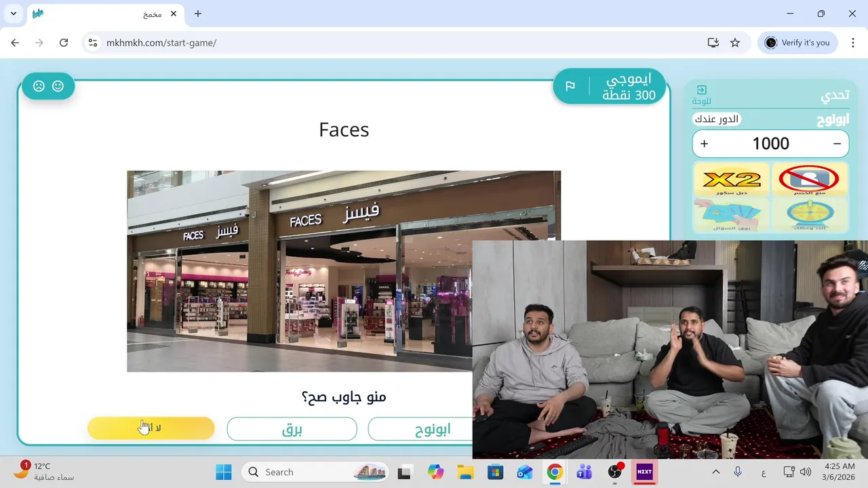Select the spinning wheel power-up
Viewport: 868px width, 488px height.
[x=810, y=216]
